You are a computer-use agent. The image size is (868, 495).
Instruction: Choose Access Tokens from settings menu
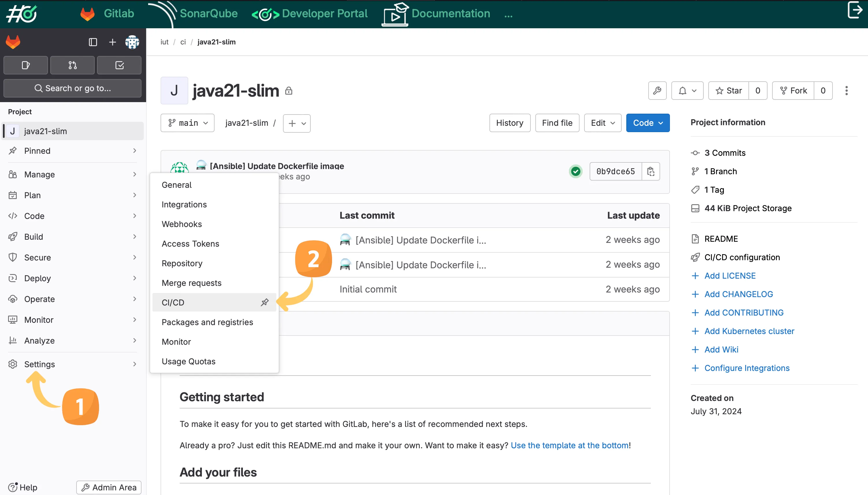pos(190,244)
